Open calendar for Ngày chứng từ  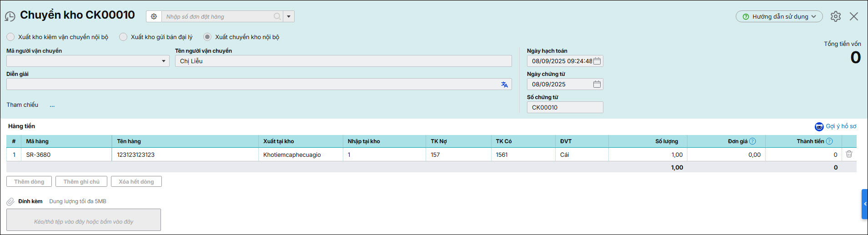[x=597, y=85]
